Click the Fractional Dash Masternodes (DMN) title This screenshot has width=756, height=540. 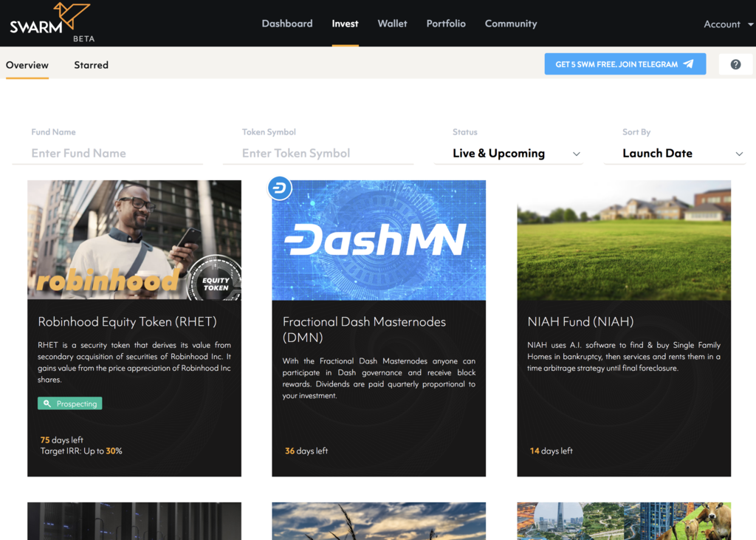coord(364,329)
